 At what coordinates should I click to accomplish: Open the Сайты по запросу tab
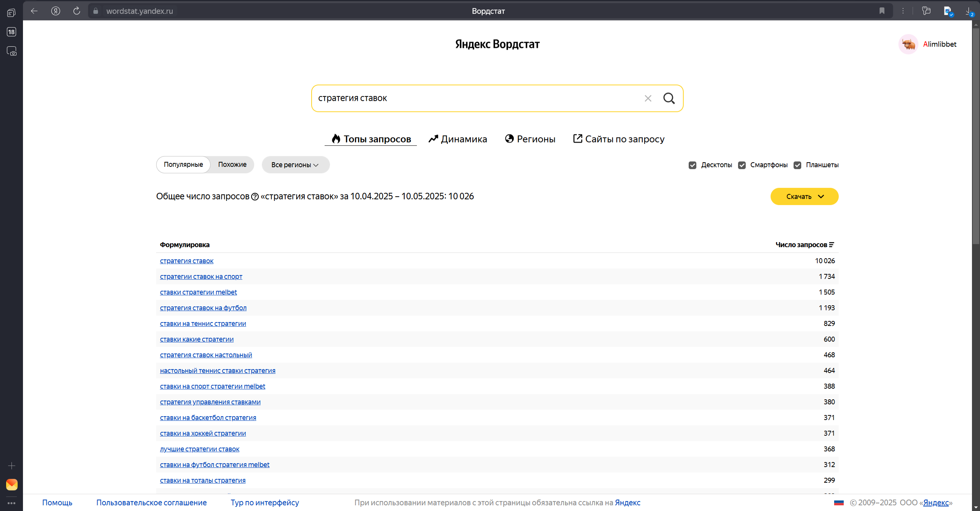[x=619, y=139]
